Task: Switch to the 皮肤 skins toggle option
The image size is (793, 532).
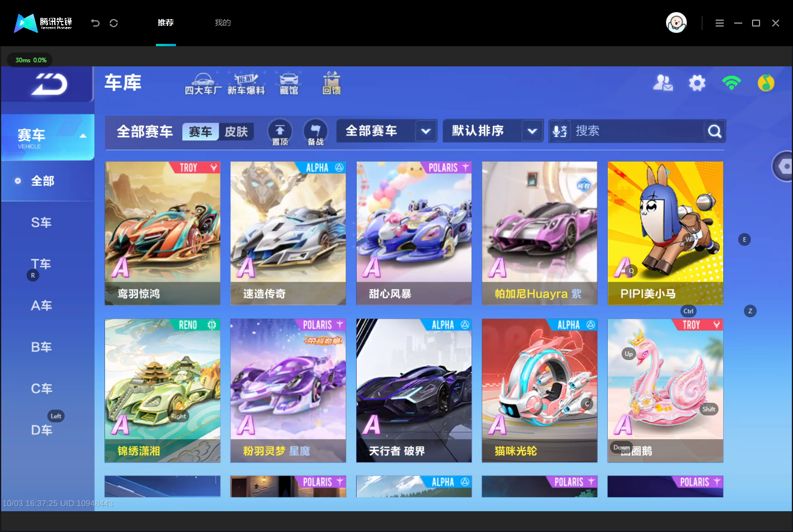Action: click(236, 132)
